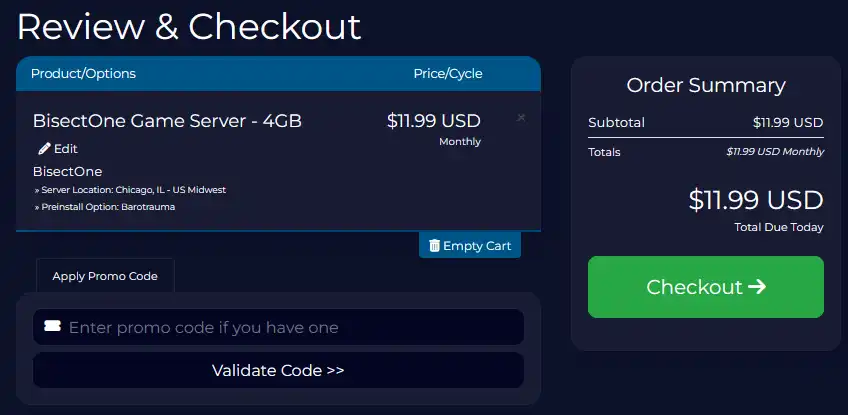Click the pencil icon beside Edit
Screen dimensions: 848x415
click(x=44, y=149)
